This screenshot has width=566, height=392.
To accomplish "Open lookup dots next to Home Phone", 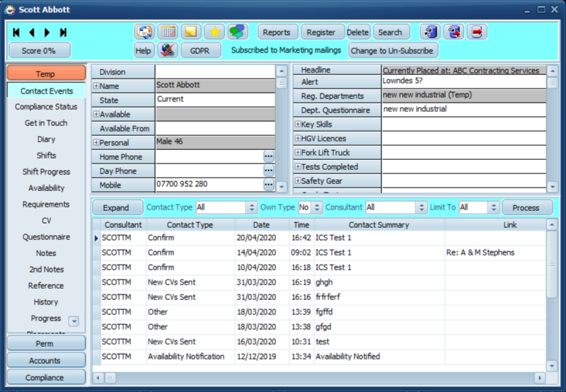I will click(x=268, y=156).
